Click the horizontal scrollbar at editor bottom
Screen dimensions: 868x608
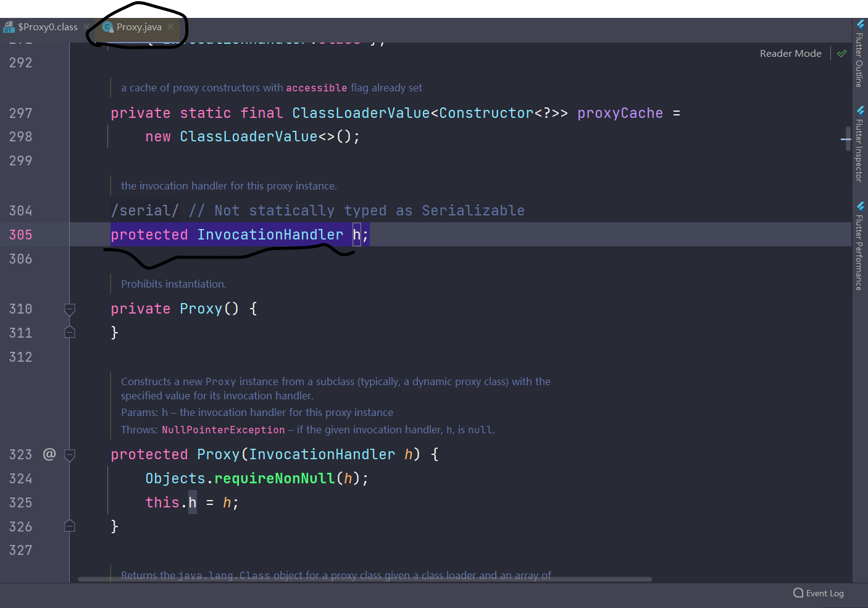pyautogui.click(x=365, y=580)
